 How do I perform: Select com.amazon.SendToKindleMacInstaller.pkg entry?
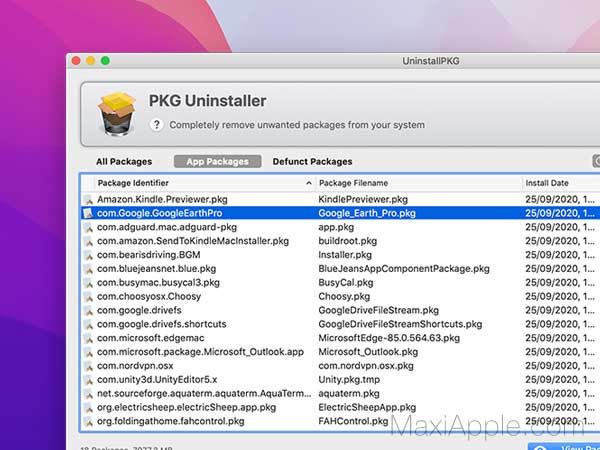tap(193, 241)
